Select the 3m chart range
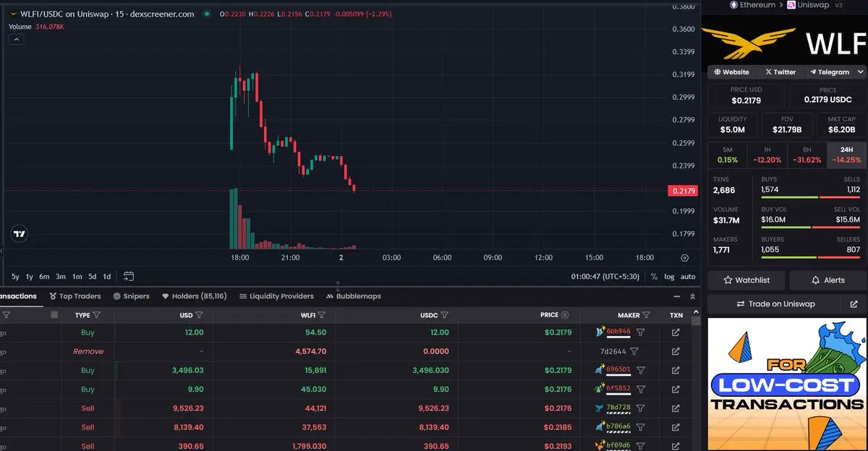The height and width of the screenshot is (451, 868). (x=61, y=276)
